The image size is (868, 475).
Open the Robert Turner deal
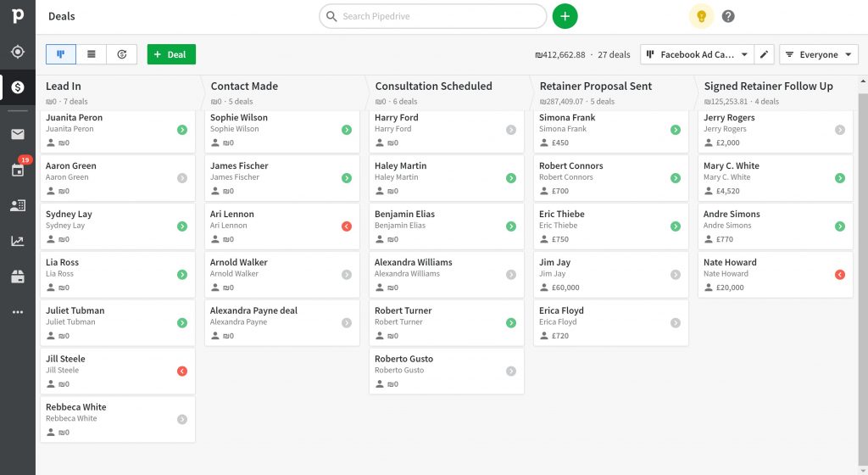point(446,323)
